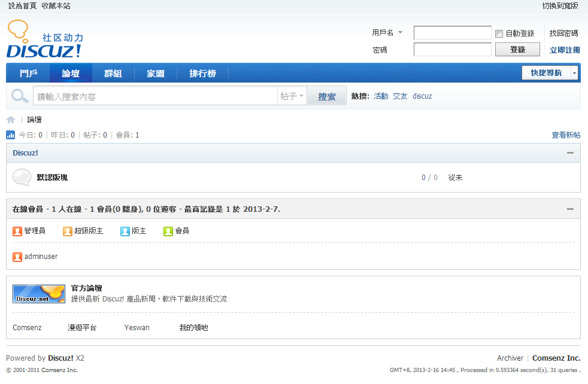Click the 請輸入搜索內容 search box

[155, 96]
